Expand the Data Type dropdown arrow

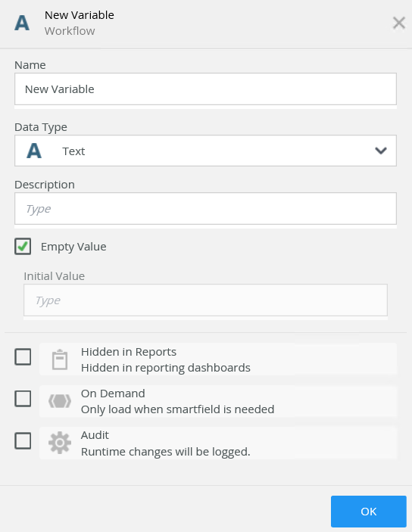pyautogui.click(x=381, y=151)
